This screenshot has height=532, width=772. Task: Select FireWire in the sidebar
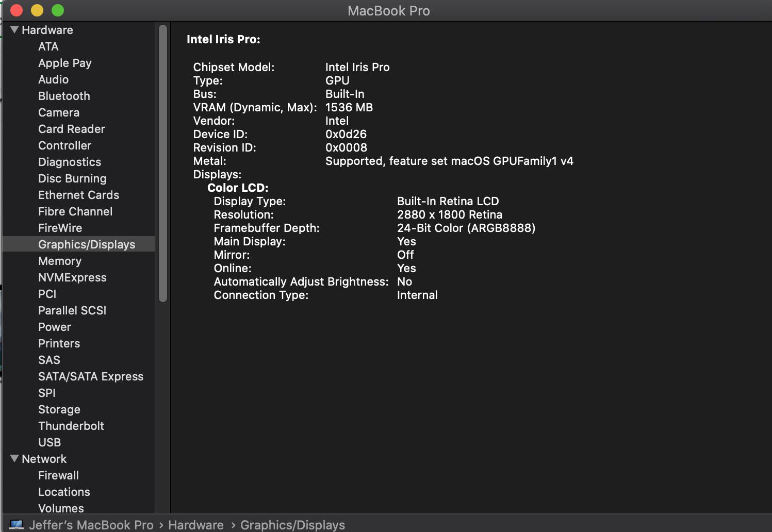(x=60, y=228)
